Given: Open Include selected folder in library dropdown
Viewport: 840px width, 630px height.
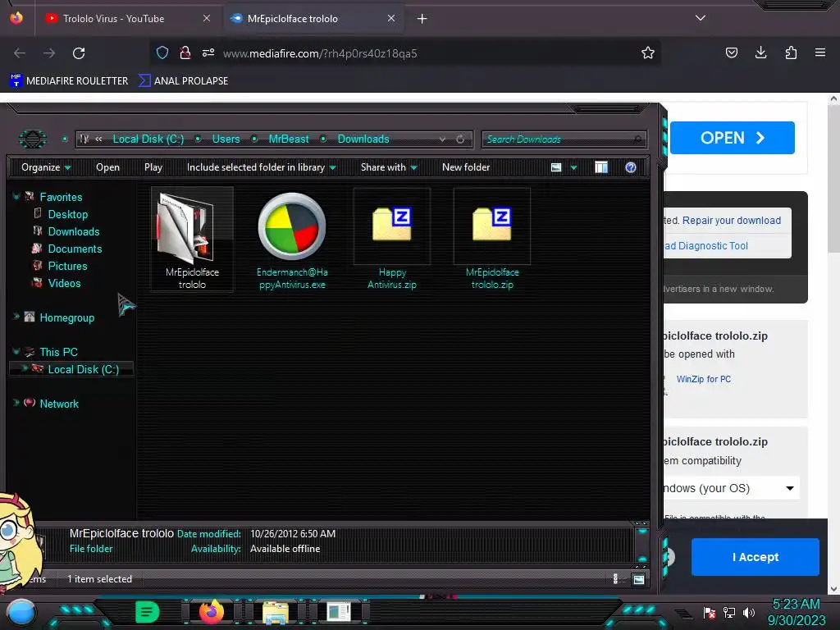Looking at the screenshot, I should pyautogui.click(x=262, y=167).
